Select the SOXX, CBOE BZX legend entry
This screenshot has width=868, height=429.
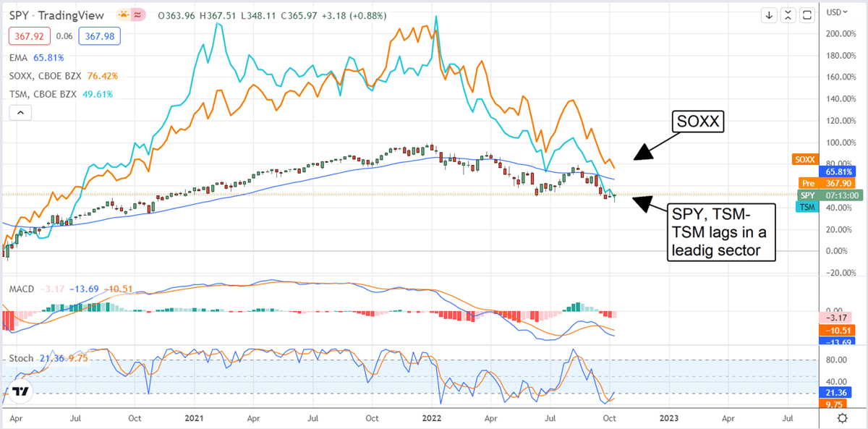45,75
